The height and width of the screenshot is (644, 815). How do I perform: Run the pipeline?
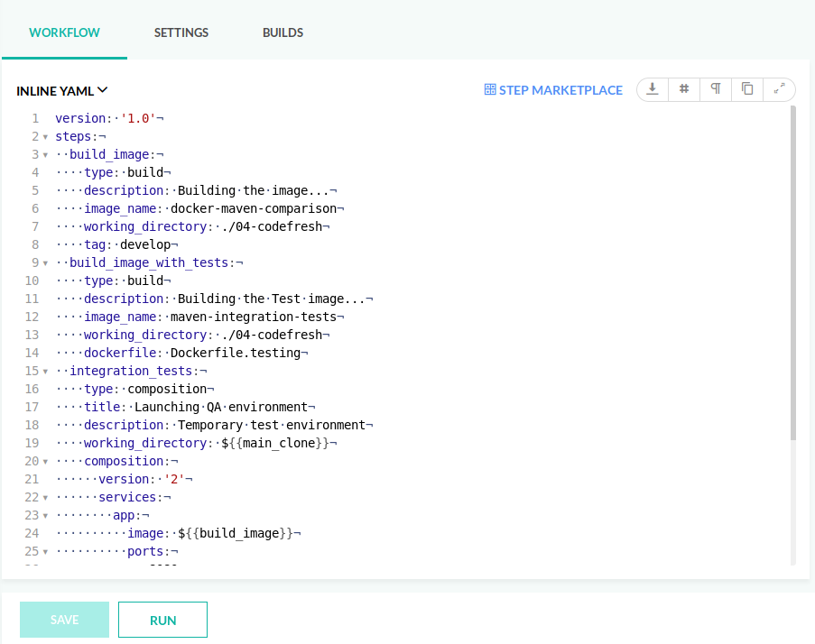162,620
